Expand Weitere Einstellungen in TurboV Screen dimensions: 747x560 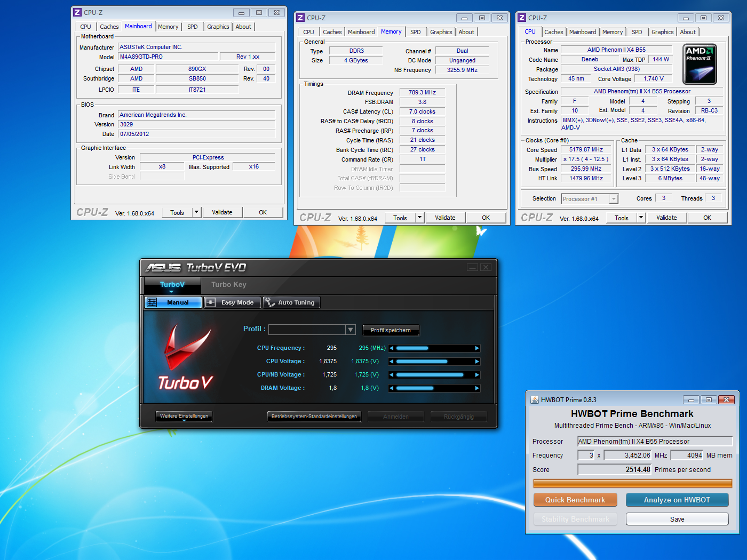184,417
